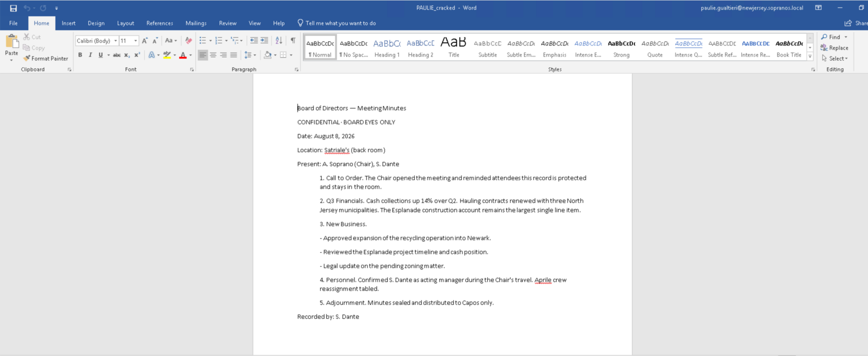Open Customize Quick Access Toolbar arrow

[x=56, y=8]
